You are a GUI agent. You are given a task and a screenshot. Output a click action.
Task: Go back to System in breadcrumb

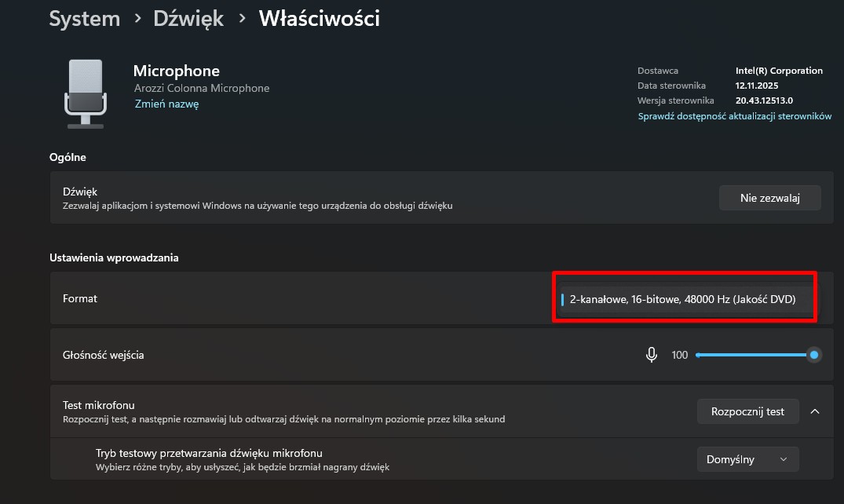click(84, 18)
